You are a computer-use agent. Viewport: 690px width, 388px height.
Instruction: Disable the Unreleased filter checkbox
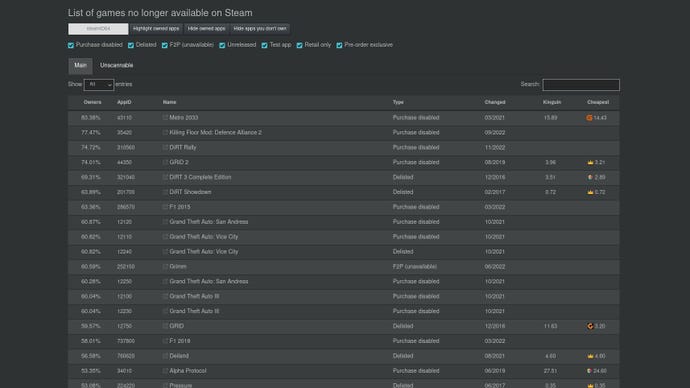click(222, 45)
